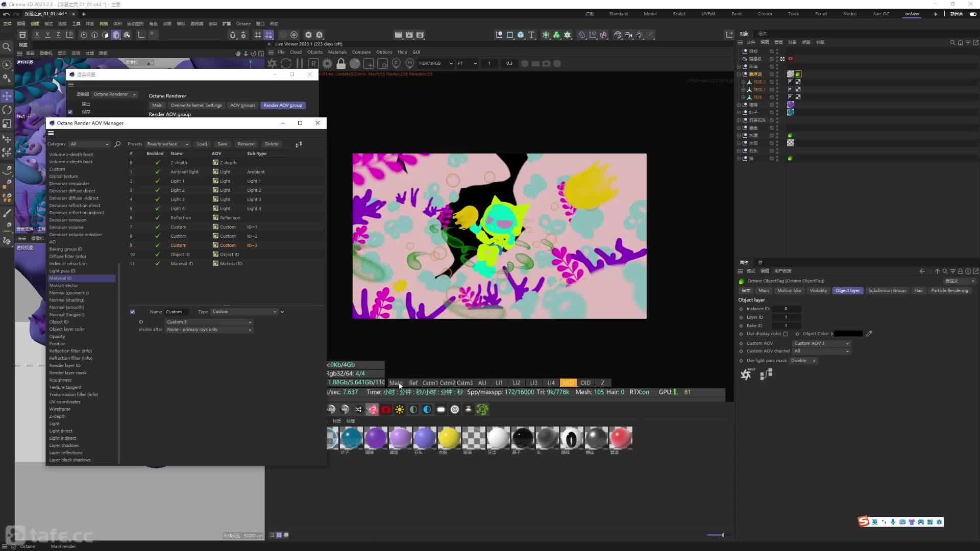Select the Move tool in left toolbar

click(7, 96)
